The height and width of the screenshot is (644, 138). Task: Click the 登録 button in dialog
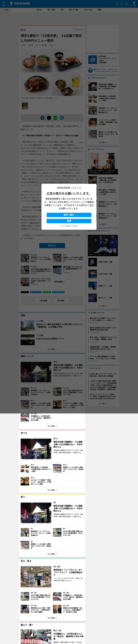click(69, 221)
